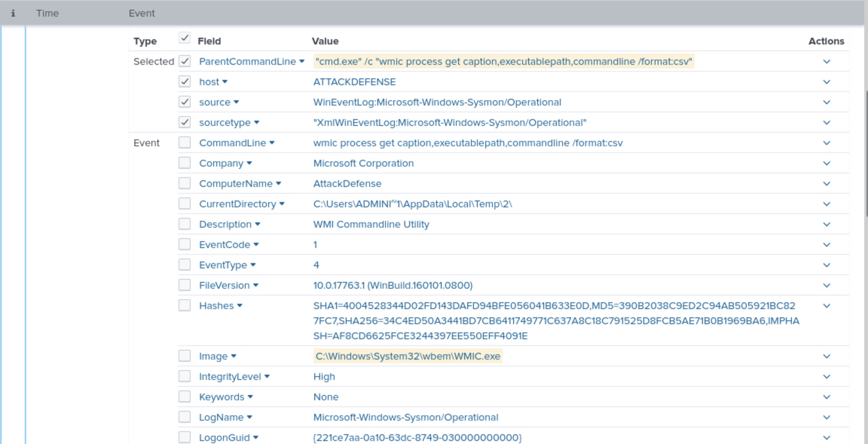
Task: Check the Image field checkbox
Action: (x=184, y=356)
